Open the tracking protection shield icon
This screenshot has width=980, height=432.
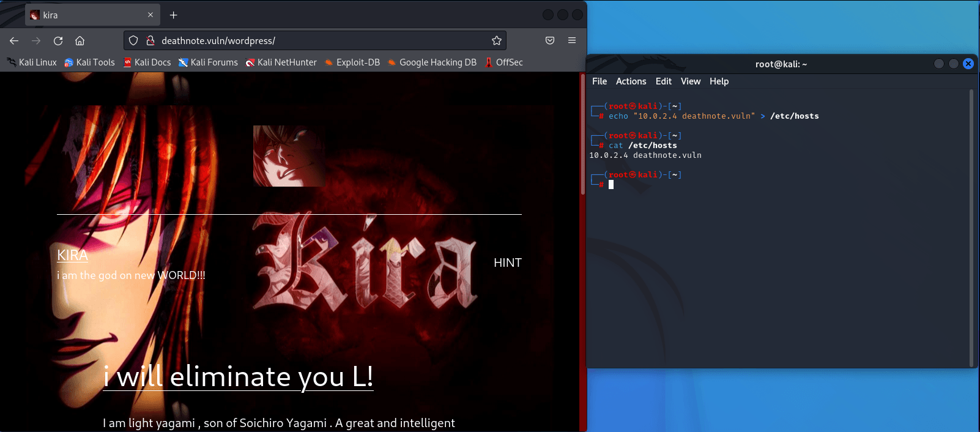[x=133, y=40]
